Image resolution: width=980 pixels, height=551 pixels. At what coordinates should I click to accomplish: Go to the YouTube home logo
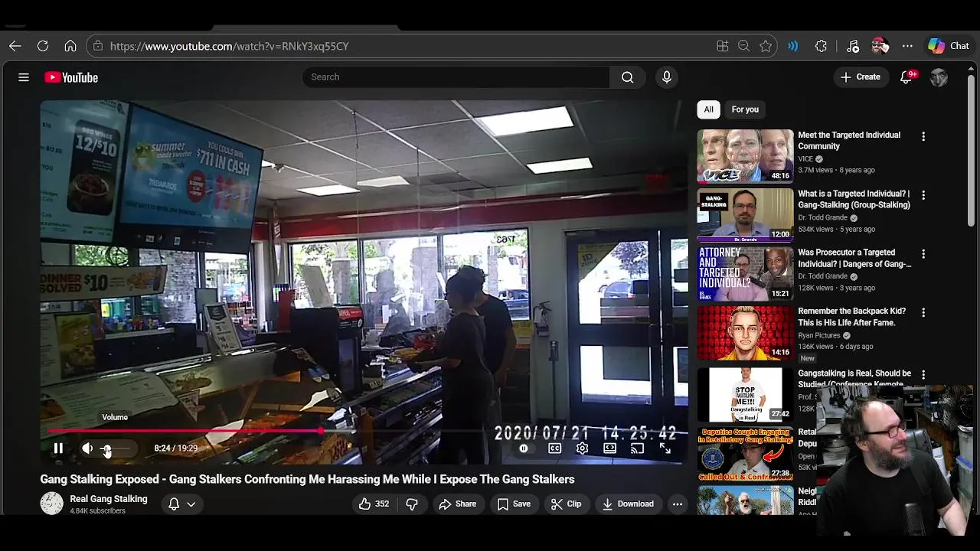point(71,77)
